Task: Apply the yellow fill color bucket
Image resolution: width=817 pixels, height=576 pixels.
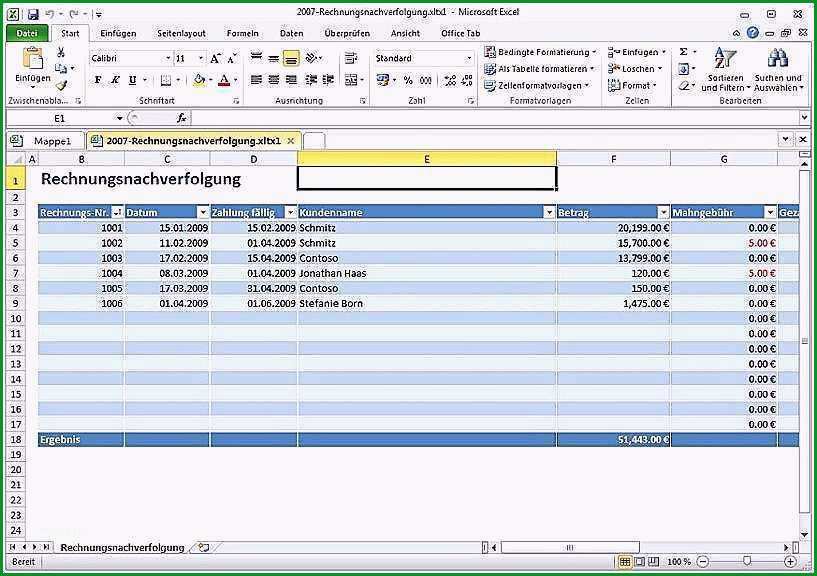Action: click(x=199, y=80)
